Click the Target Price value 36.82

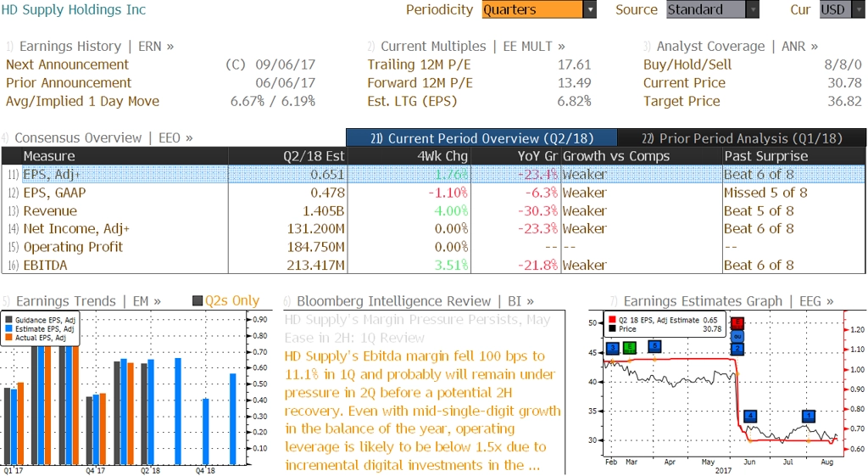[844, 101]
